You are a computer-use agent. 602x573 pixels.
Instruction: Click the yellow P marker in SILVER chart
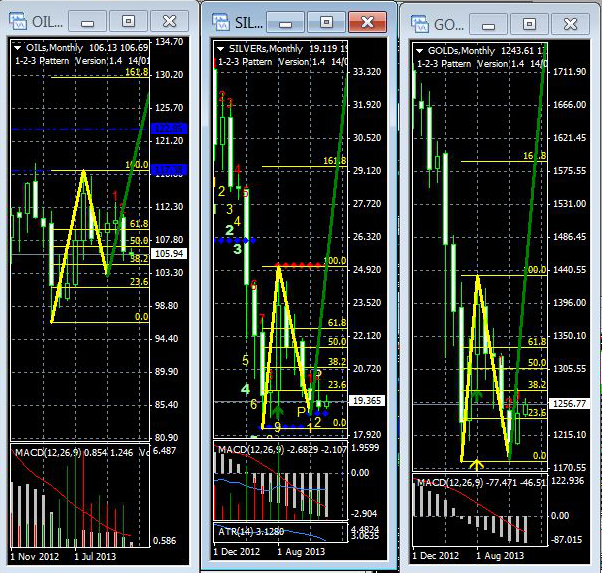[x=302, y=412]
